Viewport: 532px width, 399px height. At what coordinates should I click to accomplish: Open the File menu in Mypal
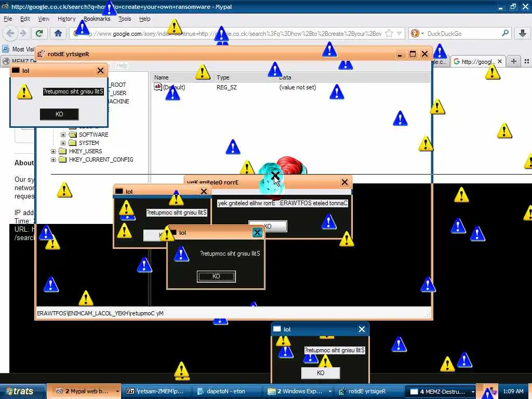8,19
